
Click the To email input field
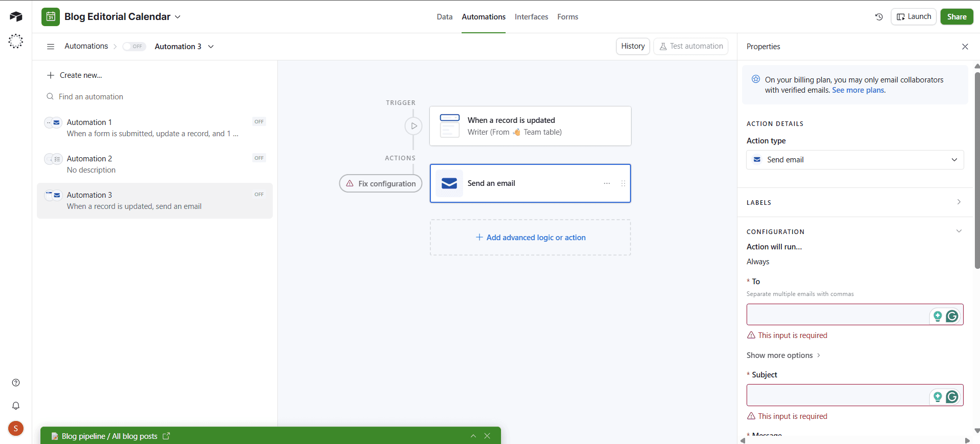point(837,314)
